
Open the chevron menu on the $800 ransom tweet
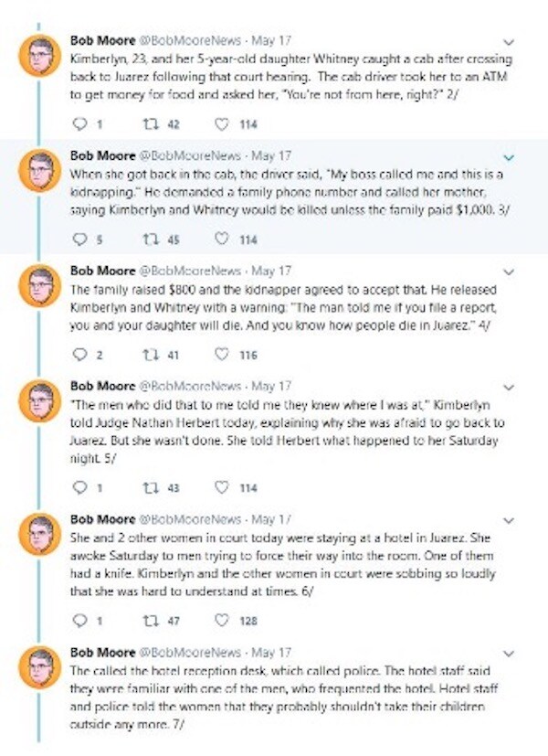click(x=509, y=272)
